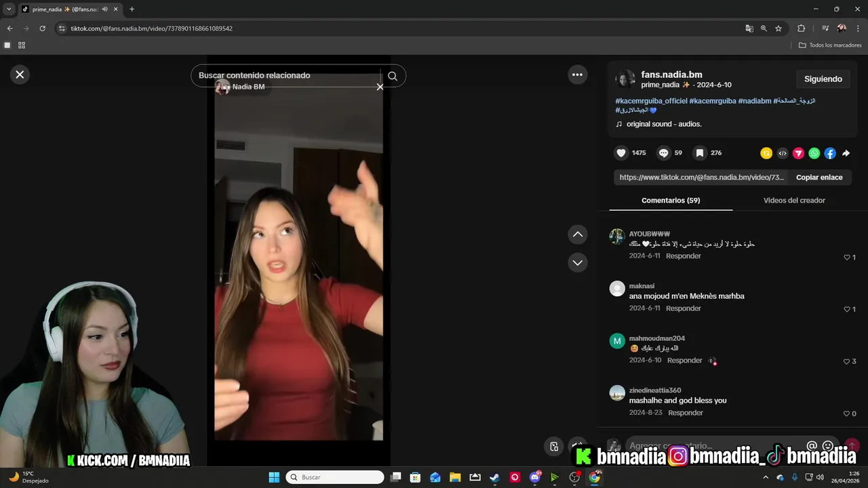The image size is (868, 488).
Task: Repost the video using yellow repost icon
Action: pyautogui.click(x=766, y=153)
